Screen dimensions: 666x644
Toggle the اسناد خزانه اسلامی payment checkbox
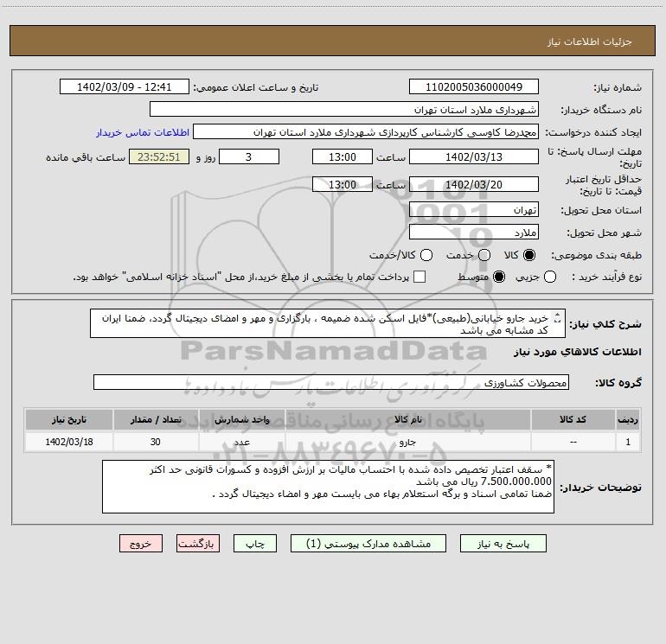[x=419, y=277]
